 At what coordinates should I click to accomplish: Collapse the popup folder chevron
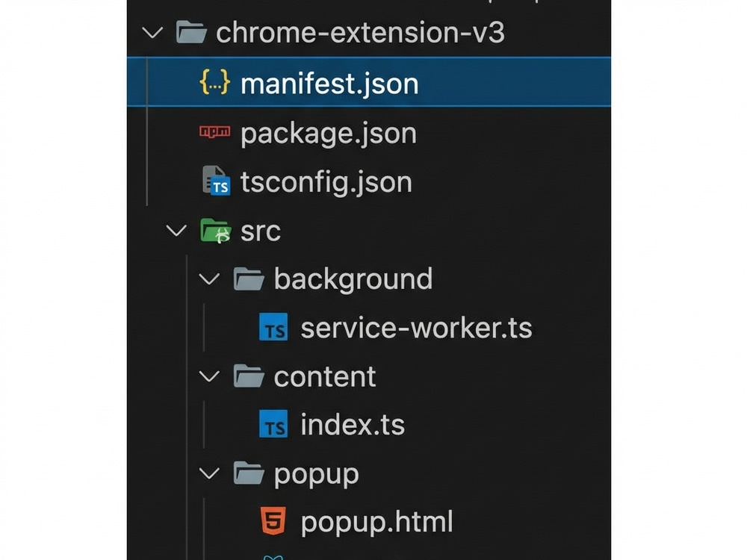209,473
